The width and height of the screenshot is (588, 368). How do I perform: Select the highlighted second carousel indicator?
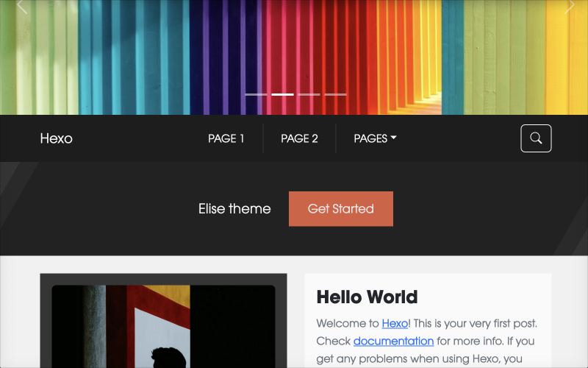282,95
